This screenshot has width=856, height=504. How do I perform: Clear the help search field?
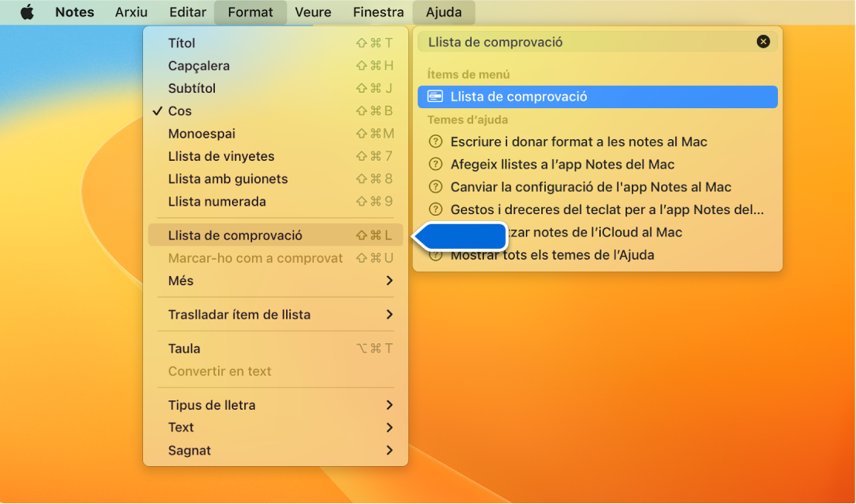(763, 42)
